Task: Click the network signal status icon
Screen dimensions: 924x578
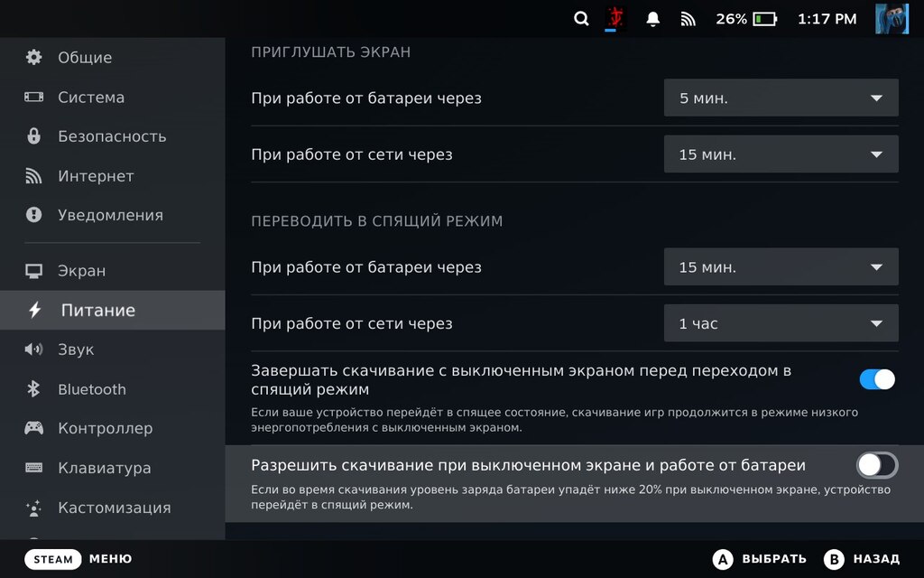Action: click(688, 19)
